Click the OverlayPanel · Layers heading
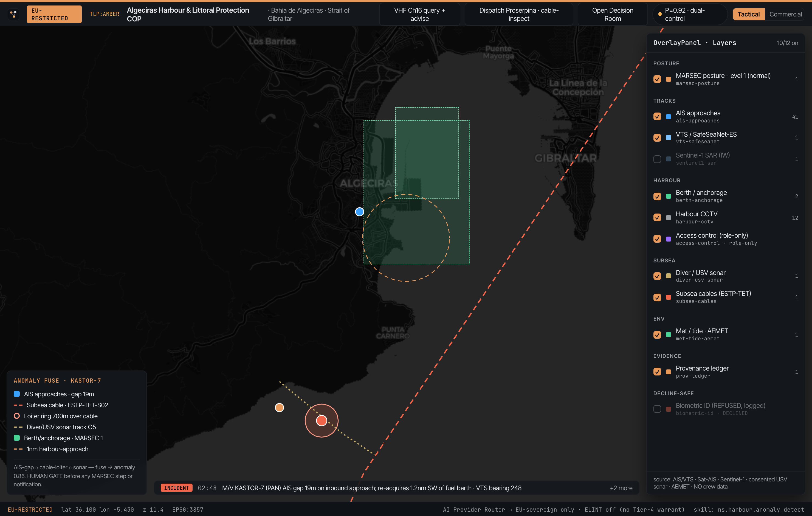 point(695,43)
